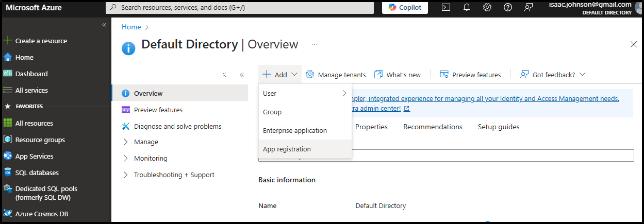This screenshot has height=224, width=644.
Task: Close the Default Directory blade
Action: click(634, 45)
